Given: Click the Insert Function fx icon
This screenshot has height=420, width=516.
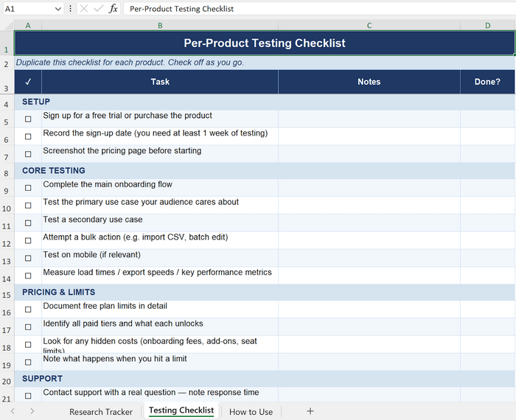Looking at the screenshot, I should pyautogui.click(x=113, y=9).
